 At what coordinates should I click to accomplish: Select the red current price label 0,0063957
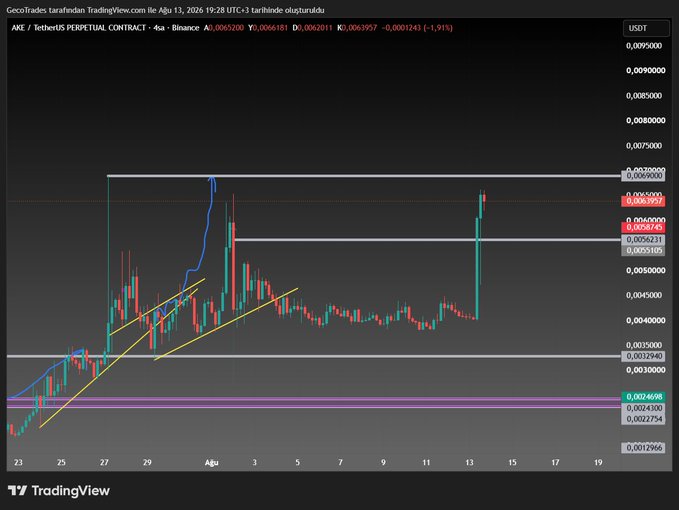coord(643,201)
